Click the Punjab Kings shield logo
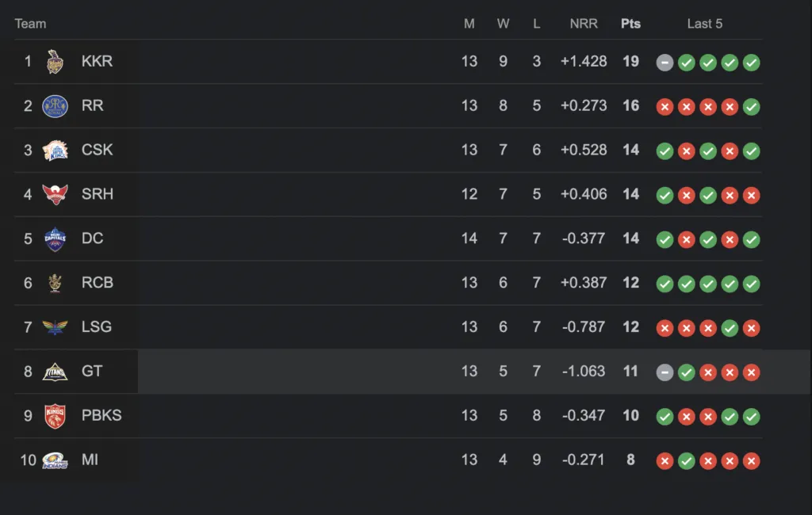812x515 pixels. point(55,416)
